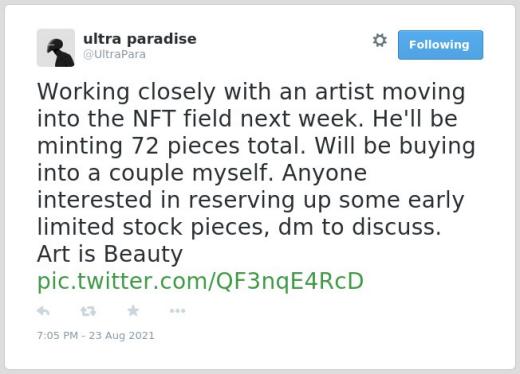
Task: Favorite the tweet with the star icon
Action: (x=133, y=311)
